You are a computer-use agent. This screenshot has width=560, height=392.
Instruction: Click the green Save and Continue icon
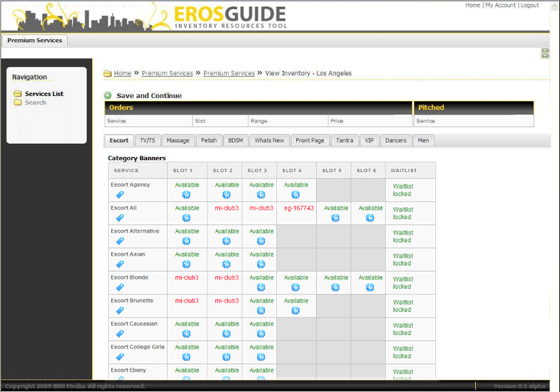pyautogui.click(x=108, y=95)
